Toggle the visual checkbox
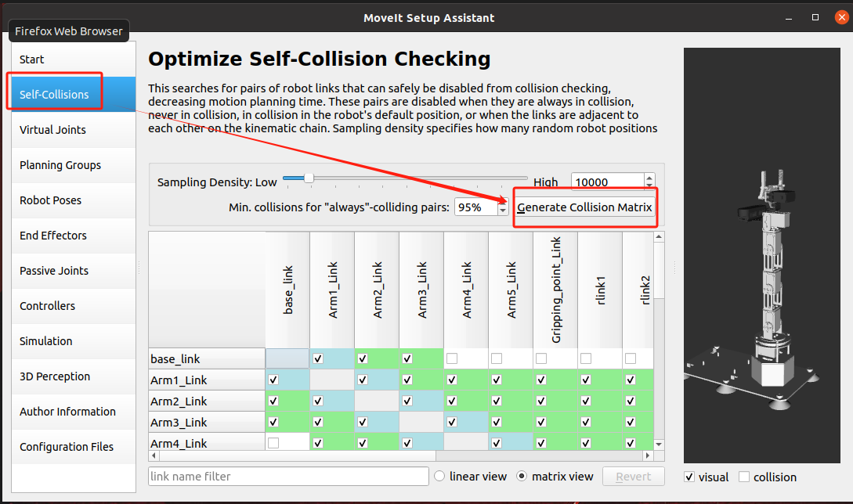 [689, 477]
